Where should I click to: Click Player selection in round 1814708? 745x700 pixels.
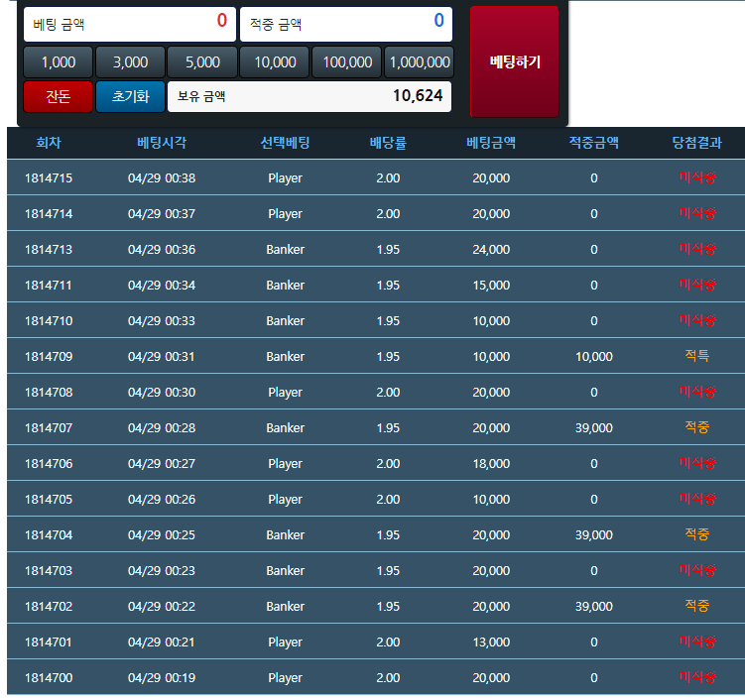tap(285, 393)
